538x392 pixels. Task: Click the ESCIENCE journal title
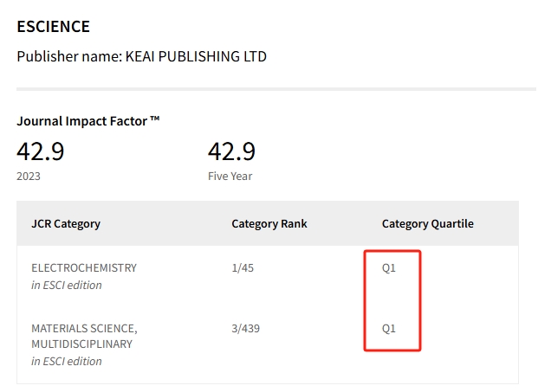[53, 27]
